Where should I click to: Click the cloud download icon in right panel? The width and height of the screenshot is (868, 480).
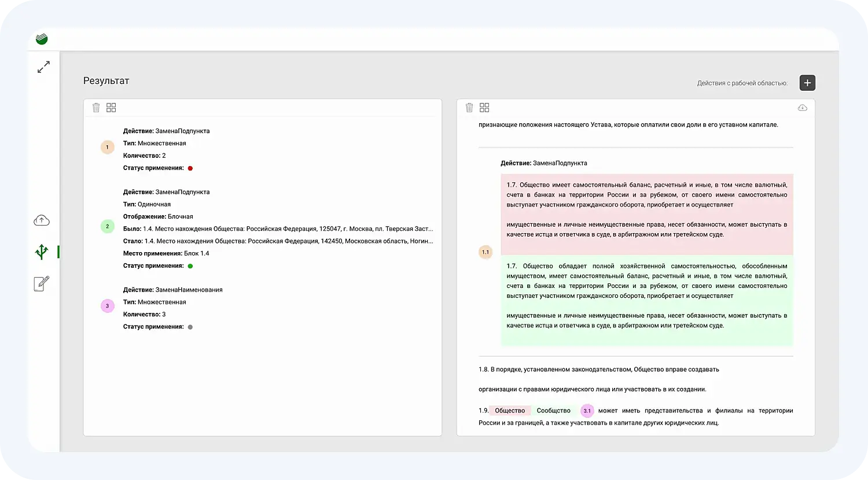[x=802, y=108]
